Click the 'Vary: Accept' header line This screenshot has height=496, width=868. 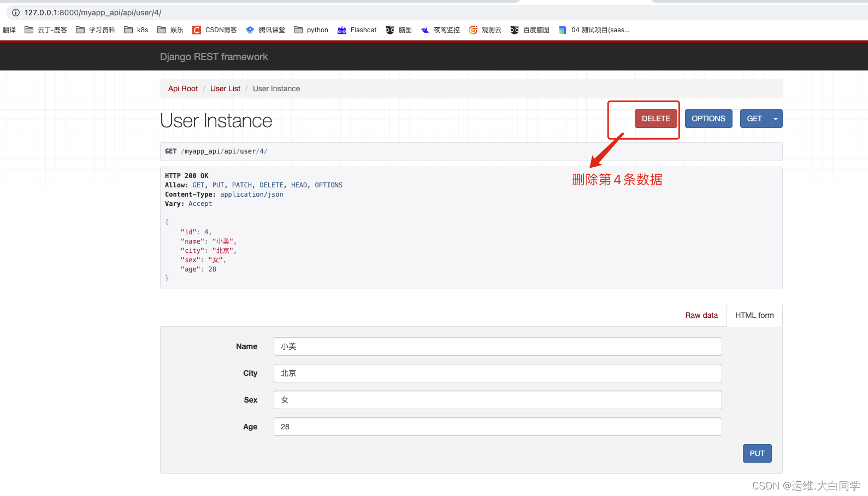pyautogui.click(x=188, y=204)
